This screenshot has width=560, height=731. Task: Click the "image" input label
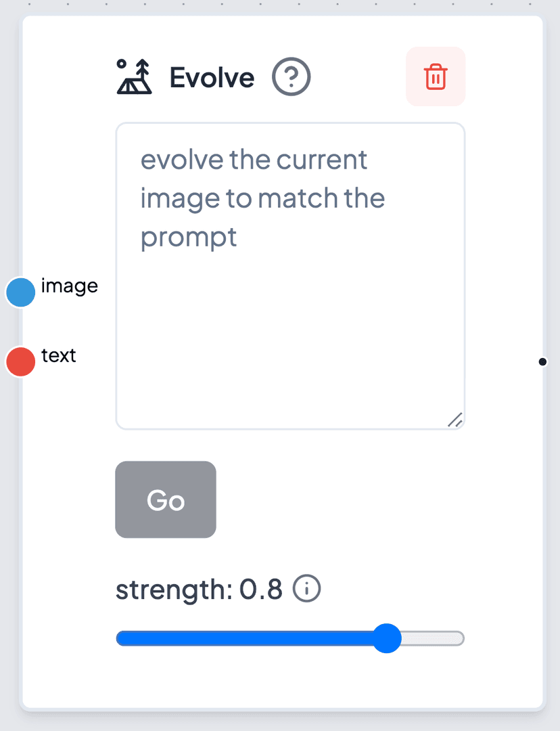70,286
